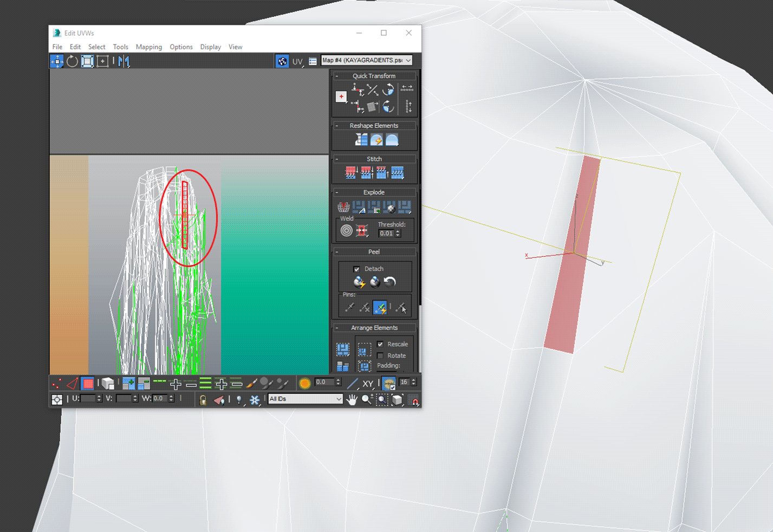Image resolution: width=773 pixels, height=532 pixels.
Task: Activate the Pan View hand tool
Action: click(x=352, y=400)
